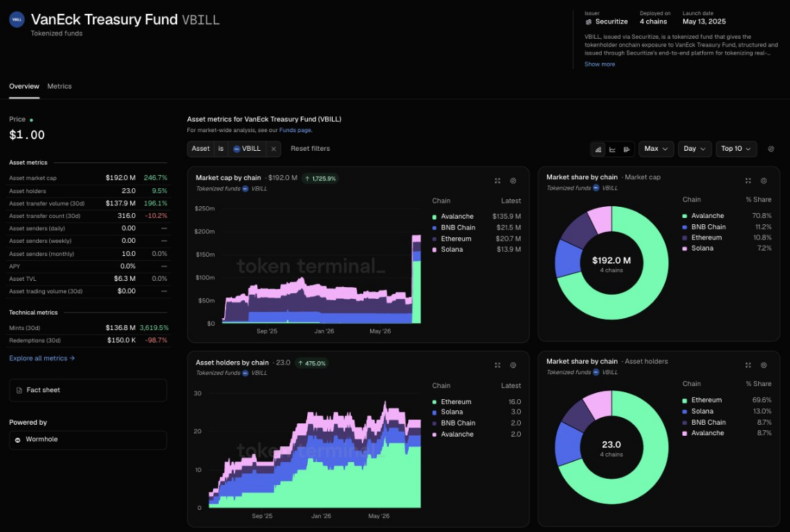This screenshot has width=790, height=532.
Task: Select the Overview tab
Action: pos(24,86)
